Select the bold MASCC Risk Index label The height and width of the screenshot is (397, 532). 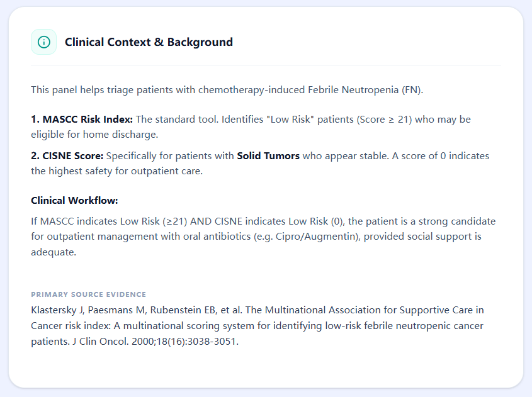[x=82, y=119]
